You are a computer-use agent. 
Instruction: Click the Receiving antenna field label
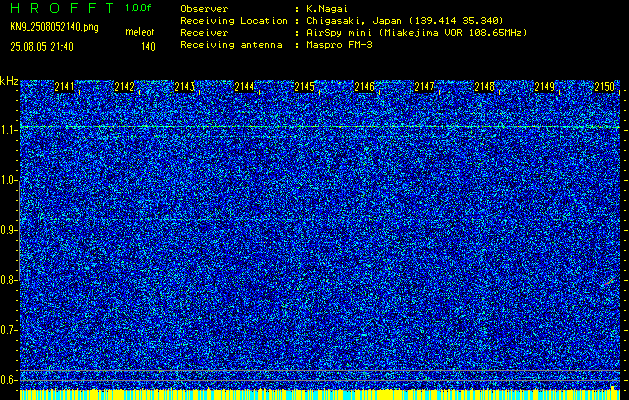click(x=231, y=45)
